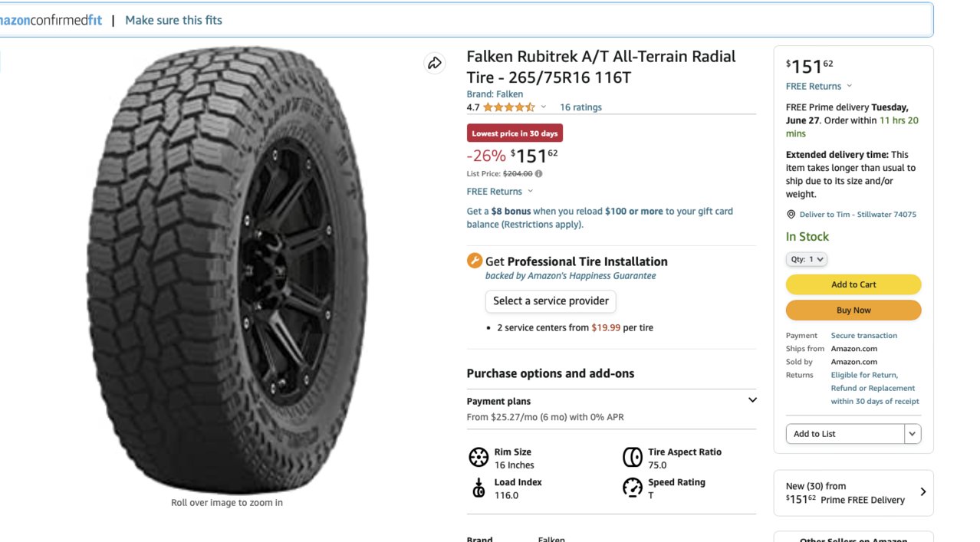
Task: Click Select a service provider button
Action: 551,301
